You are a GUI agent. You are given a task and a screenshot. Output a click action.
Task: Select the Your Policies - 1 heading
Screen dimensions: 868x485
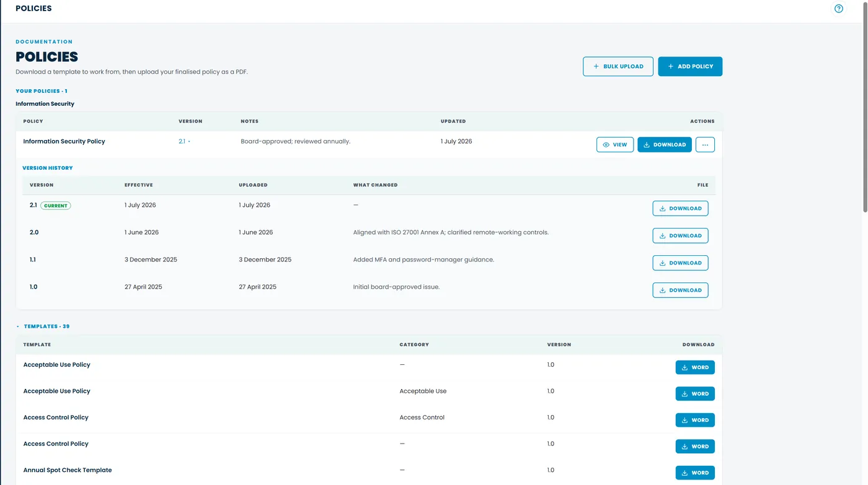[42, 91]
